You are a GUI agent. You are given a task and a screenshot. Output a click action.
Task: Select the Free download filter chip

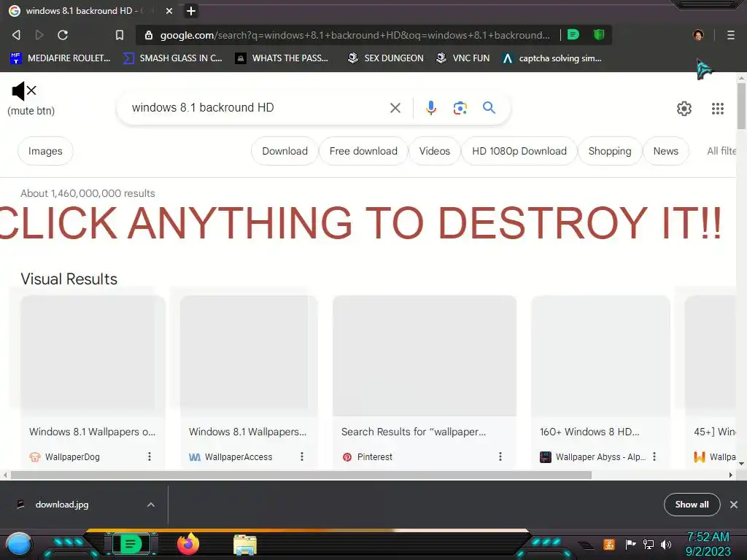[x=363, y=151]
